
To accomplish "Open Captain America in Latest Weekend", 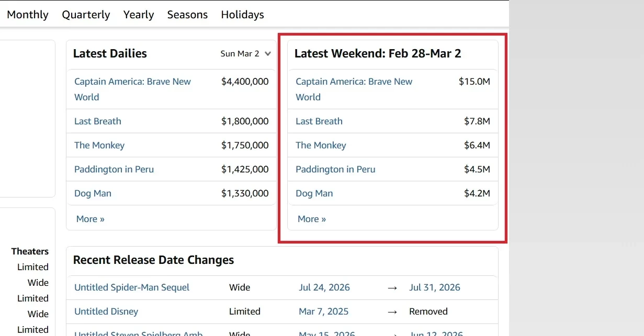I will coord(354,82).
